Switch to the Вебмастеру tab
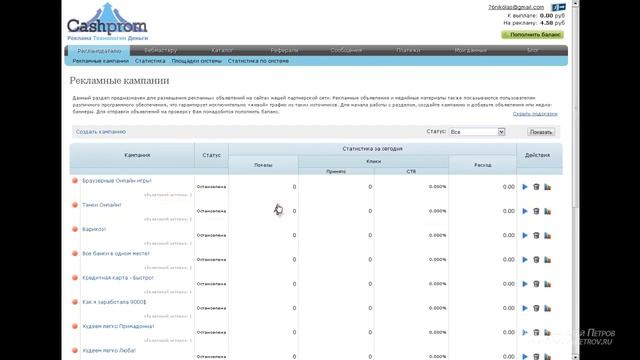 [x=161, y=50]
